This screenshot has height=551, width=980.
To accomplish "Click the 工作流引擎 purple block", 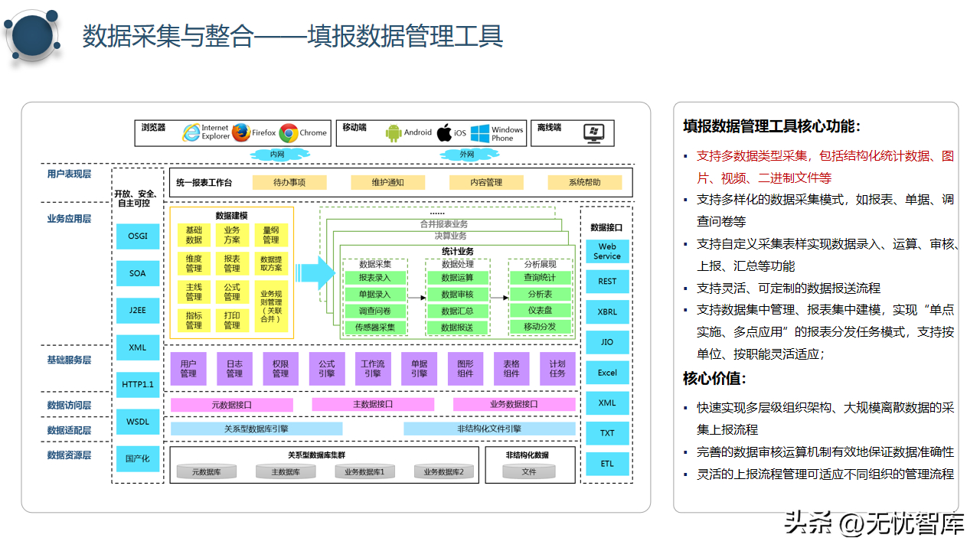I will tap(373, 369).
